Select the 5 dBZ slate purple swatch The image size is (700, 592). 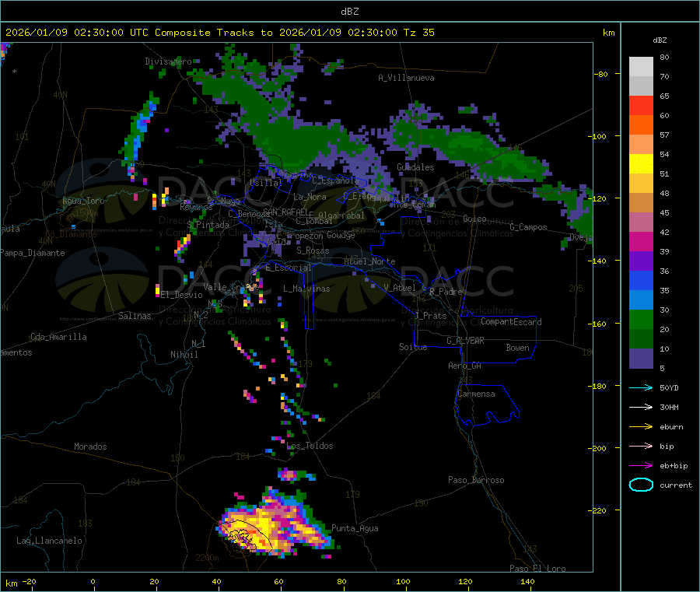pos(641,358)
